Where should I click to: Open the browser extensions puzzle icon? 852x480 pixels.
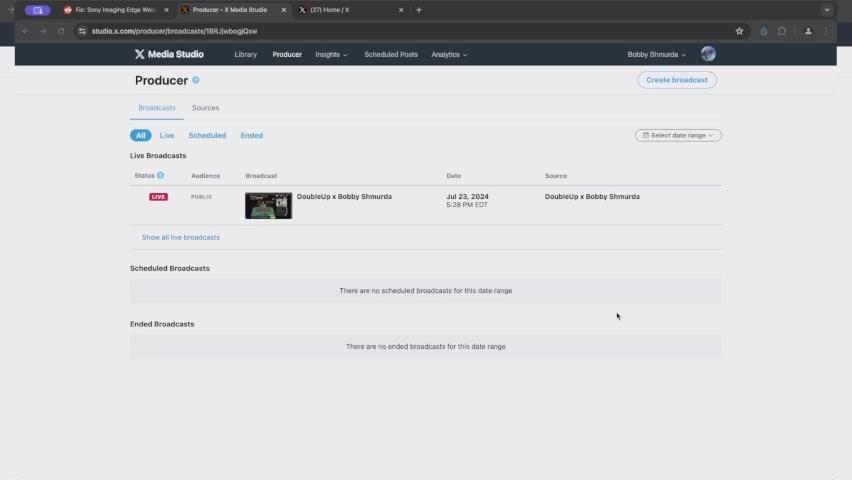coord(782,32)
